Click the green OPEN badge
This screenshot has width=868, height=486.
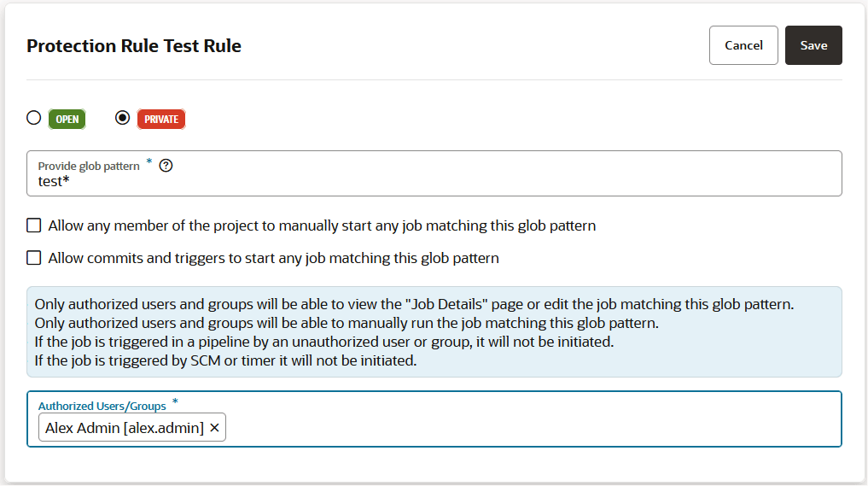67,119
